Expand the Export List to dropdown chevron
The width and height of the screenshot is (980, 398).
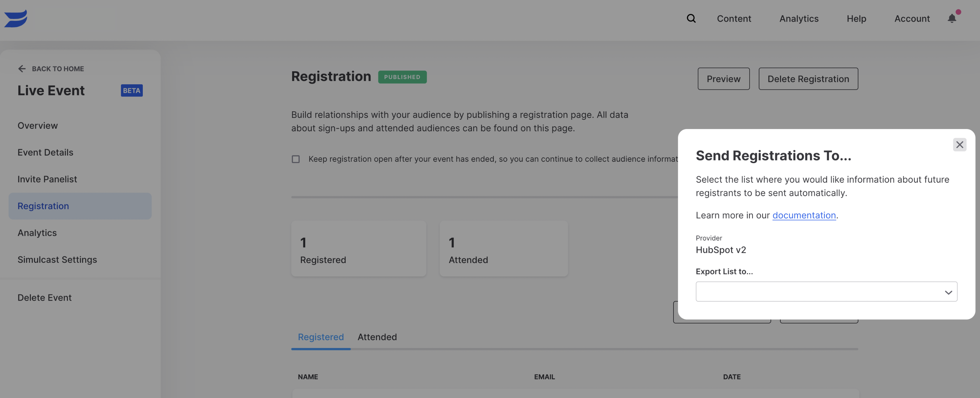coord(948,292)
